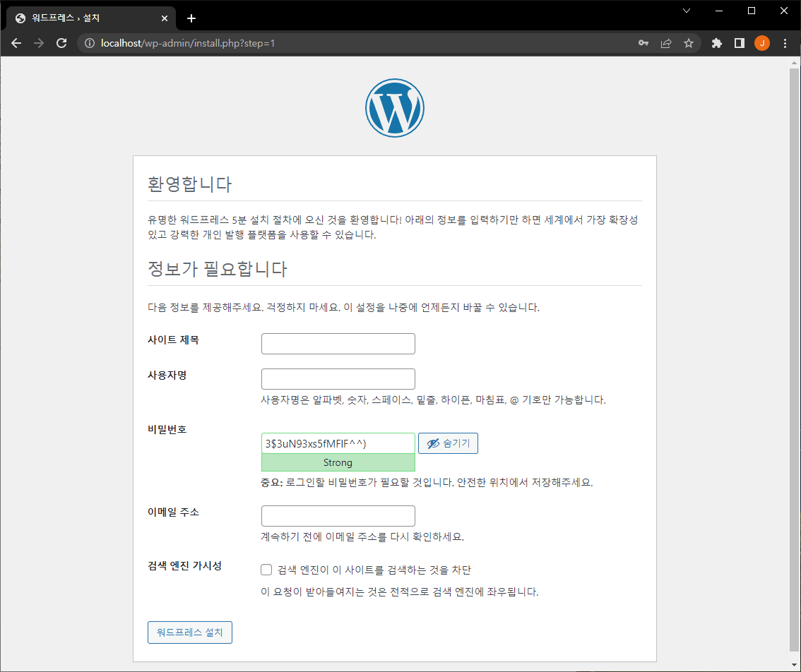
Task: Click the Strong password strength indicator
Action: [x=338, y=462]
